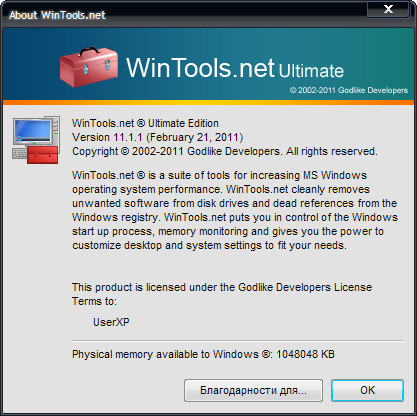The width and height of the screenshot is (417, 416).
Task: Click the WinTools.net banner title text
Action: pyautogui.click(x=200, y=68)
